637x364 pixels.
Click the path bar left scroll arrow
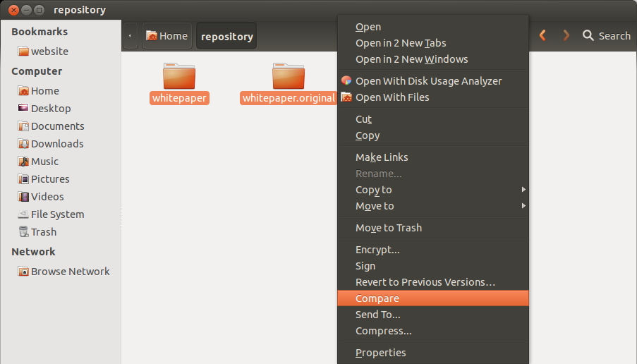(x=130, y=36)
